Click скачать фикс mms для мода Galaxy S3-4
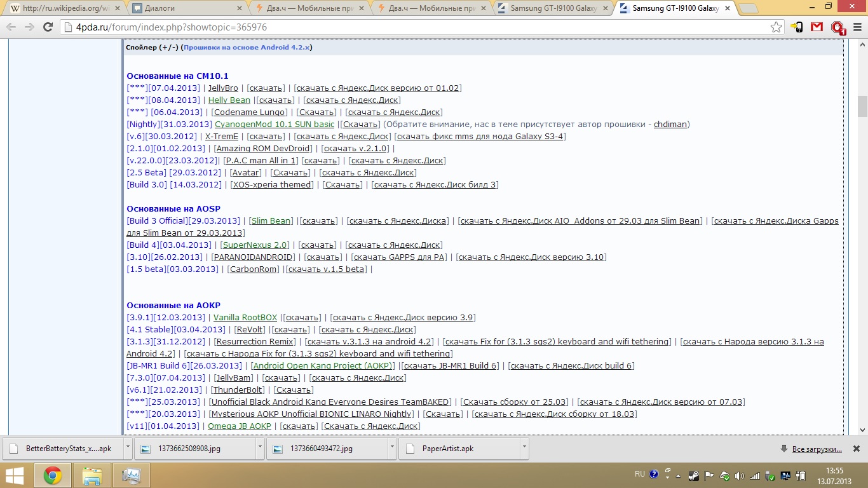Screen dimensions: 868x488 click(x=480, y=137)
